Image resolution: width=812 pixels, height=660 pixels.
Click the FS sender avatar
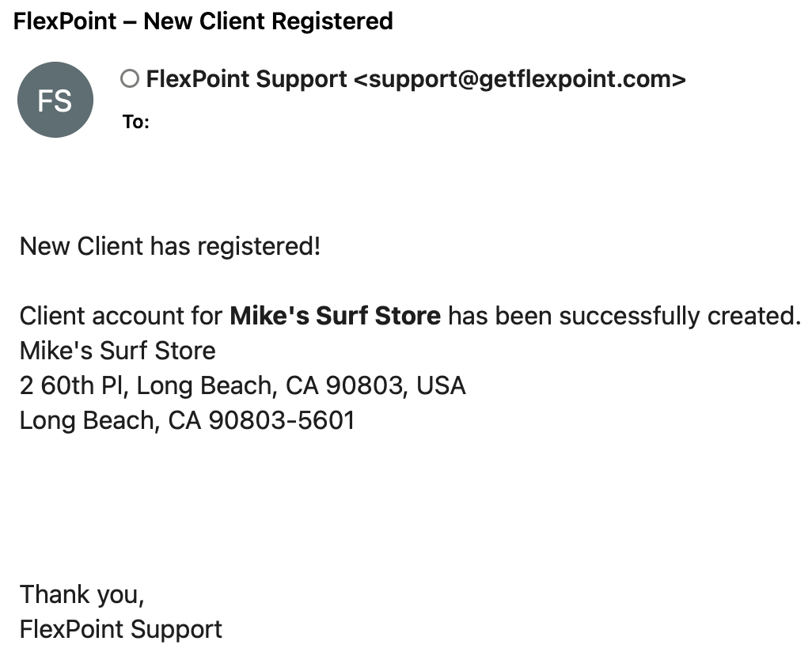coord(55,100)
